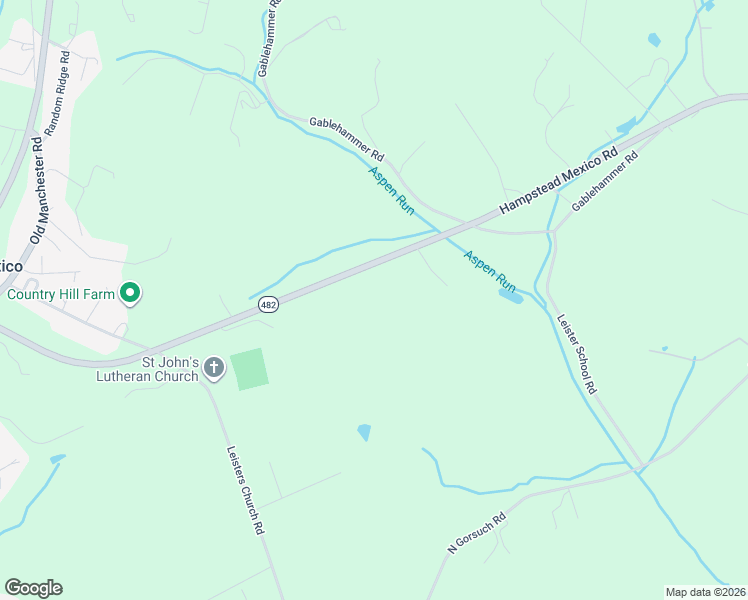Click the route 482 highway shield

[268, 304]
